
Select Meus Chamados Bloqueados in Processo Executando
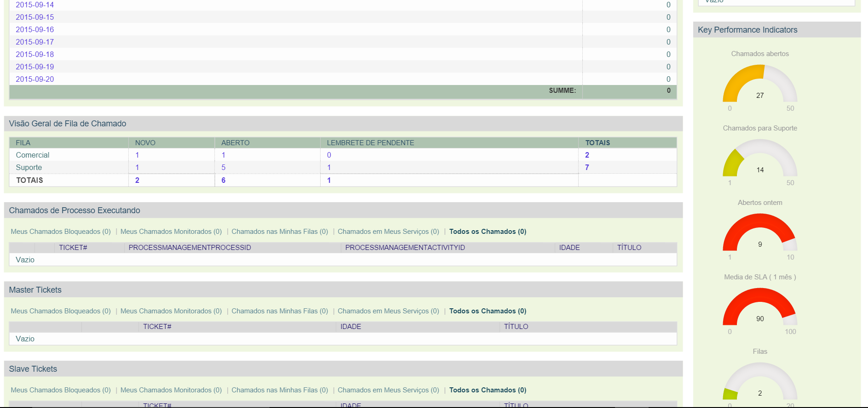tap(61, 232)
